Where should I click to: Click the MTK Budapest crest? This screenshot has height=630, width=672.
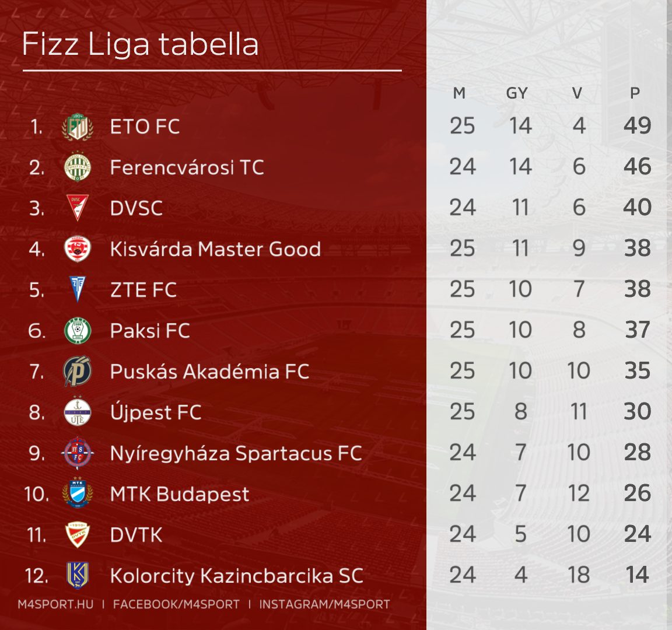(78, 494)
